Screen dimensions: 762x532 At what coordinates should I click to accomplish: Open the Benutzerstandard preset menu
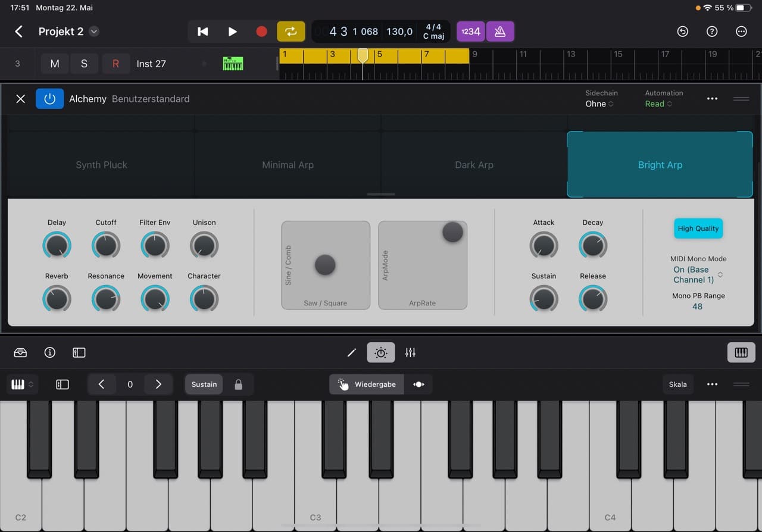[x=151, y=99]
